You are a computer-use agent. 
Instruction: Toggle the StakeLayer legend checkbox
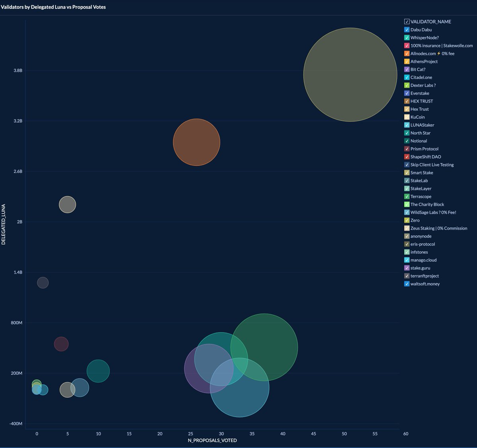(x=407, y=189)
